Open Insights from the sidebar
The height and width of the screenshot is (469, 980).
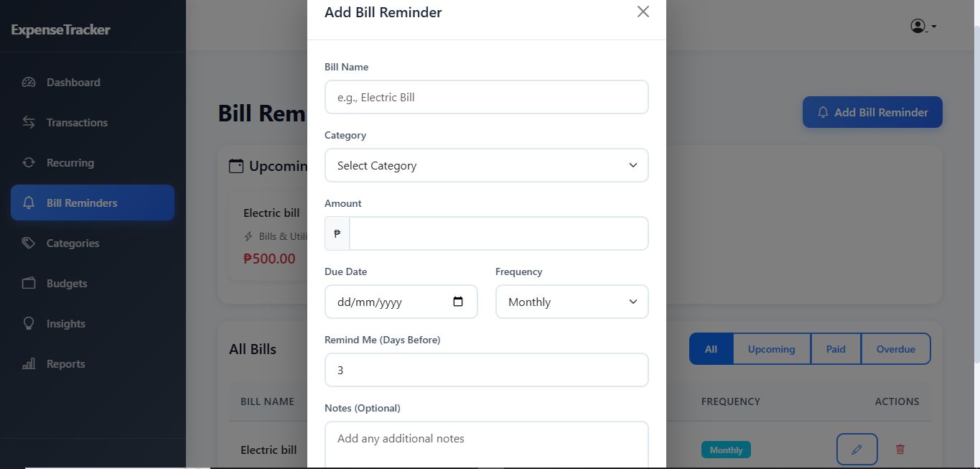[65, 324]
